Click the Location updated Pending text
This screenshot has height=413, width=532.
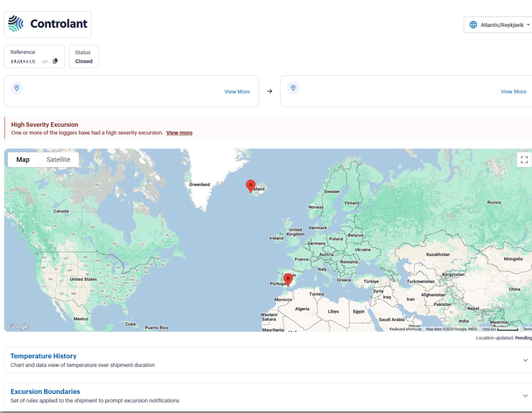pyautogui.click(x=504, y=338)
